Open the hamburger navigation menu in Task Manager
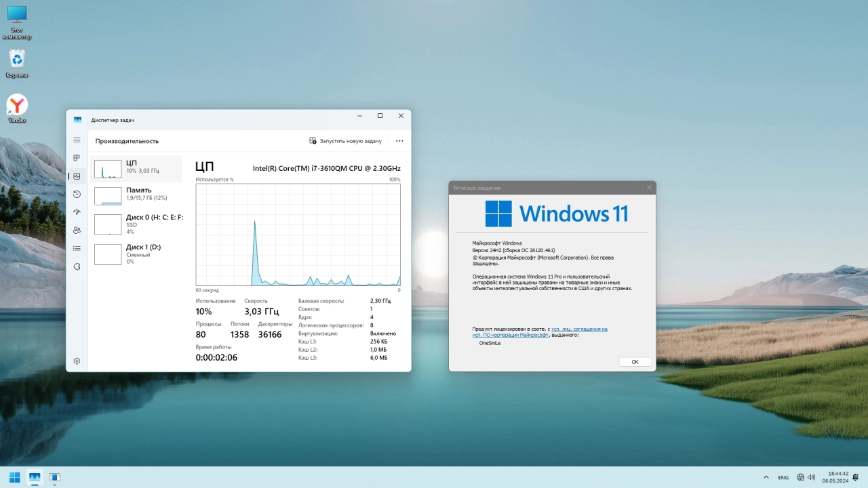The width and height of the screenshot is (868, 488). pyautogui.click(x=77, y=140)
